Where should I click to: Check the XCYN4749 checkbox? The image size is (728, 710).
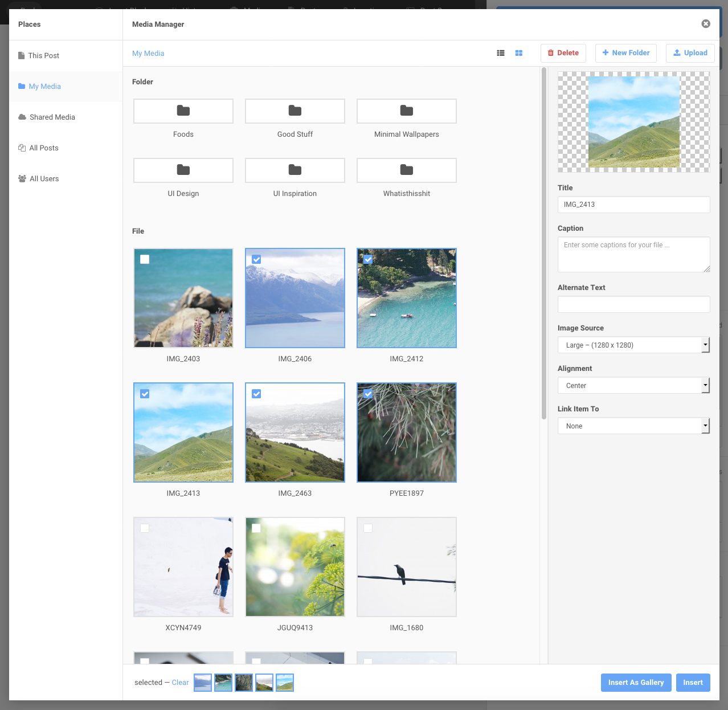tap(145, 528)
